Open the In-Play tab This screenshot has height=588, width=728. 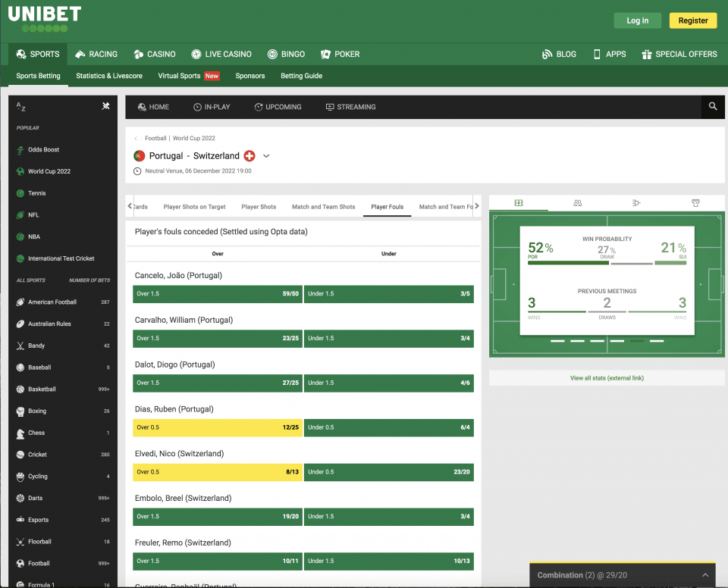click(212, 107)
